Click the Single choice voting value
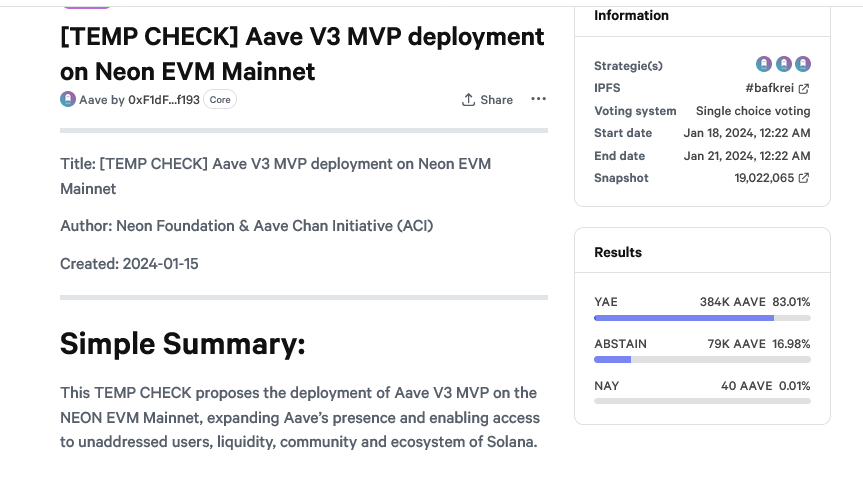 753,111
